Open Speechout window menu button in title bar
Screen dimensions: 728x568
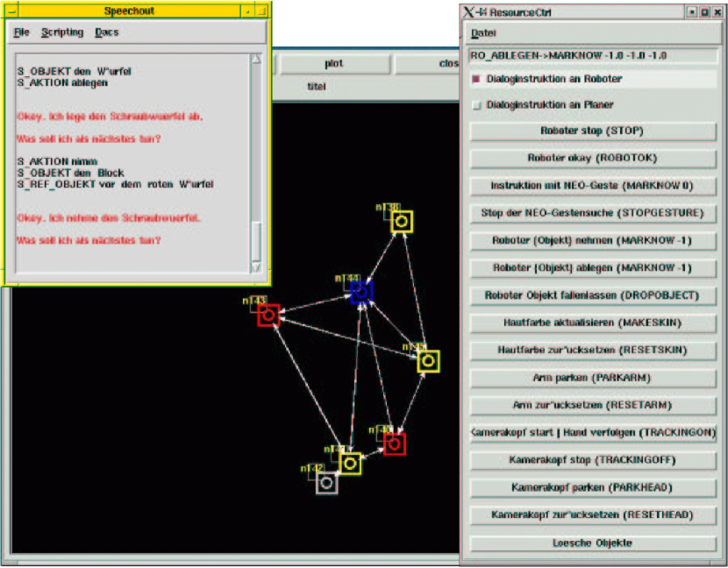pyautogui.click(x=12, y=11)
